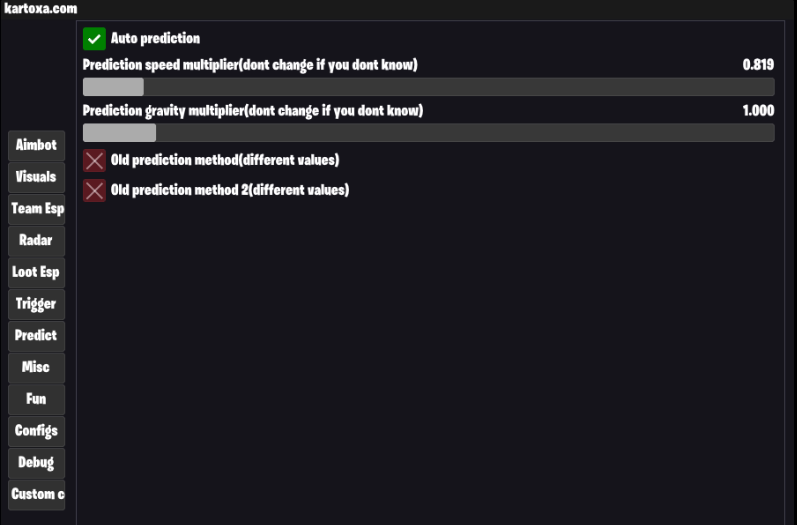Viewport: 797px width, 525px height.
Task: Click the 0.819 speed multiplier value
Action: click(758, 65)
